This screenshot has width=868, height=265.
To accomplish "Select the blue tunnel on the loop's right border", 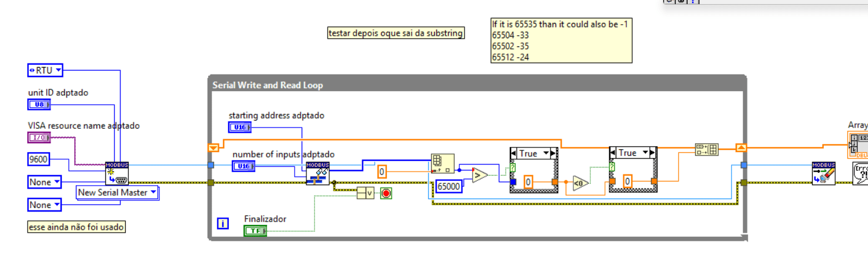I will click(744, 165).
